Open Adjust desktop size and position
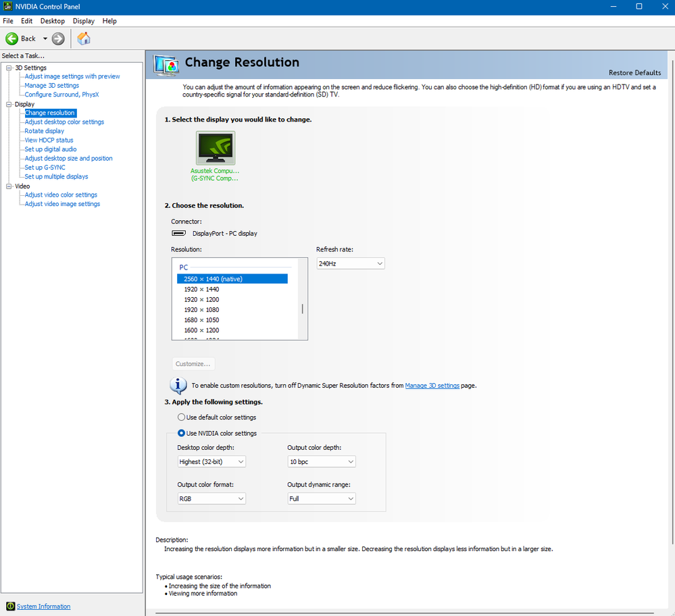 [x=68, y=158]
